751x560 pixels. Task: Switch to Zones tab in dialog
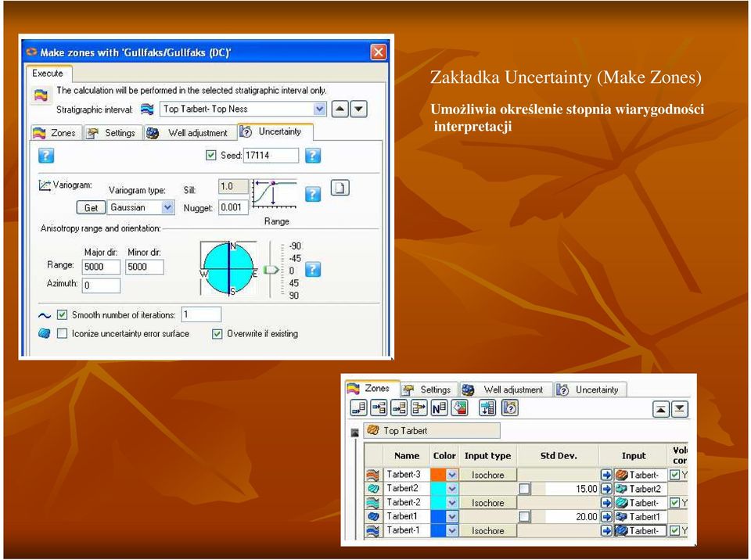pyautogui.click(x=55, y=133)
